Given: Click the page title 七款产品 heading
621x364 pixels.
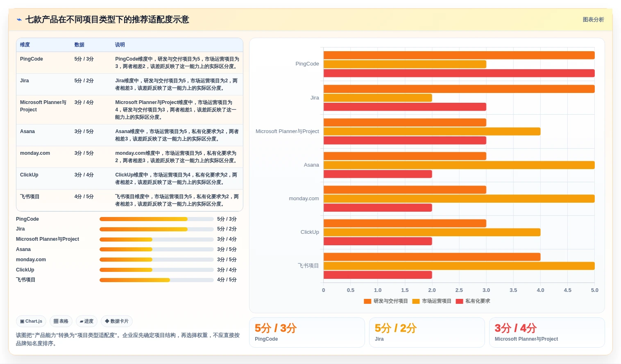Looking at the screenshot, I should tap(107, 20).
